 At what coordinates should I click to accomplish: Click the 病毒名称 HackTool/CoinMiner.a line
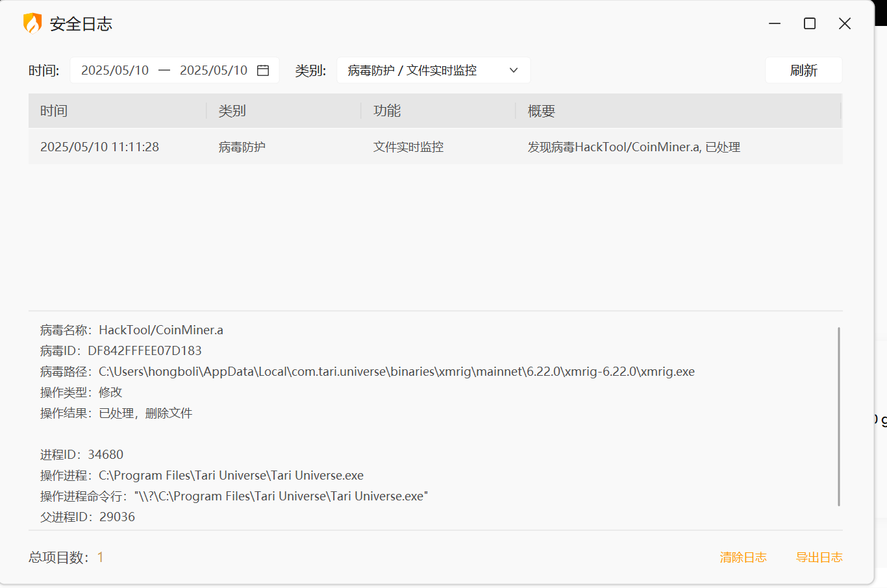tap(132, 330)
